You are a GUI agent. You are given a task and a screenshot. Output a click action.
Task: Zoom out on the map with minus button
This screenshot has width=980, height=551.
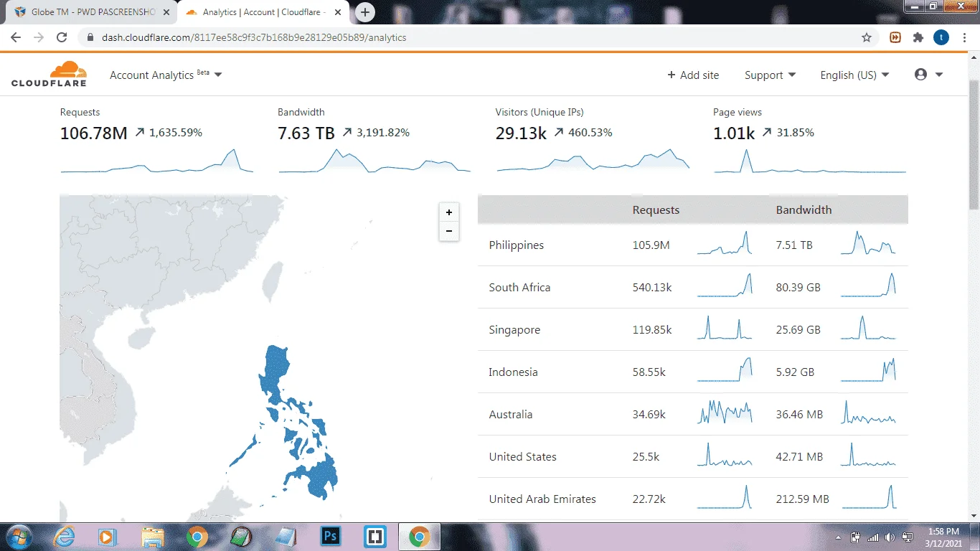pyautogui.click(x=449, y=231)
